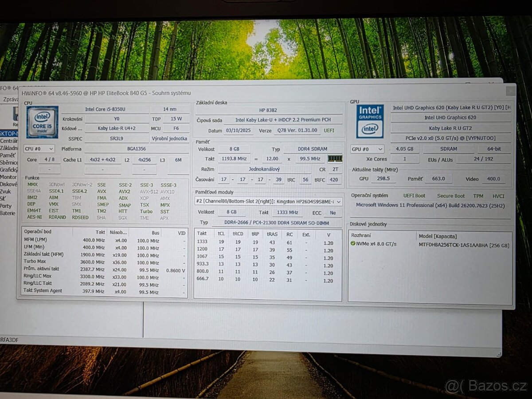This screenshot has width=532, height=399.
Task: Click the GPU clock value 298.5
Action: coord(383,179)
